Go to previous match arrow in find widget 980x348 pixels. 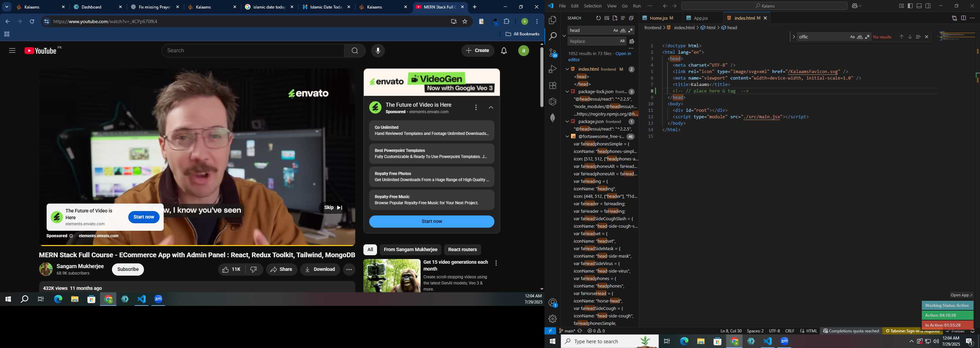[x=901, y=37]
